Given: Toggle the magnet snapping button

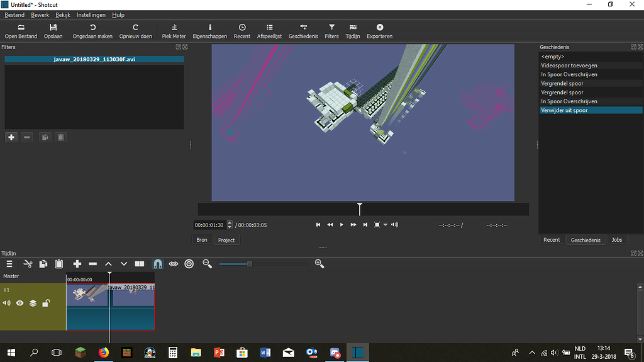Looking at the screenshot, I should pyautogui.click(x=158, y=264).
